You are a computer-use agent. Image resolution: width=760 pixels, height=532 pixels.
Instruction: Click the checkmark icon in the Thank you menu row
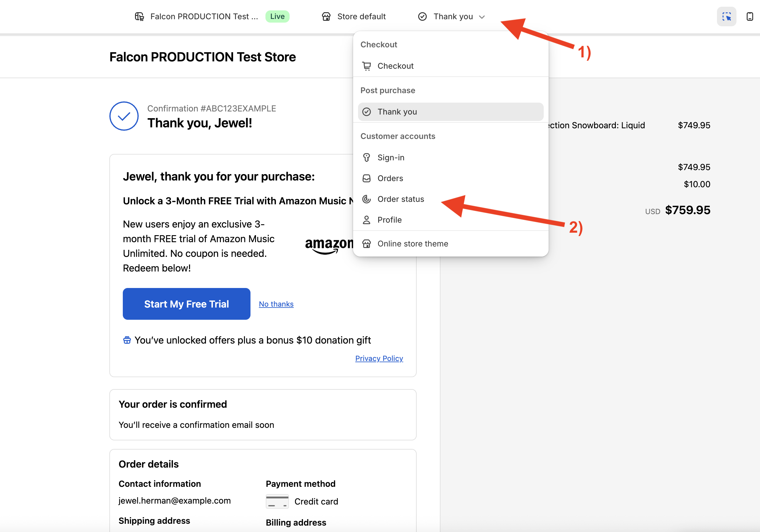[367, 112]
